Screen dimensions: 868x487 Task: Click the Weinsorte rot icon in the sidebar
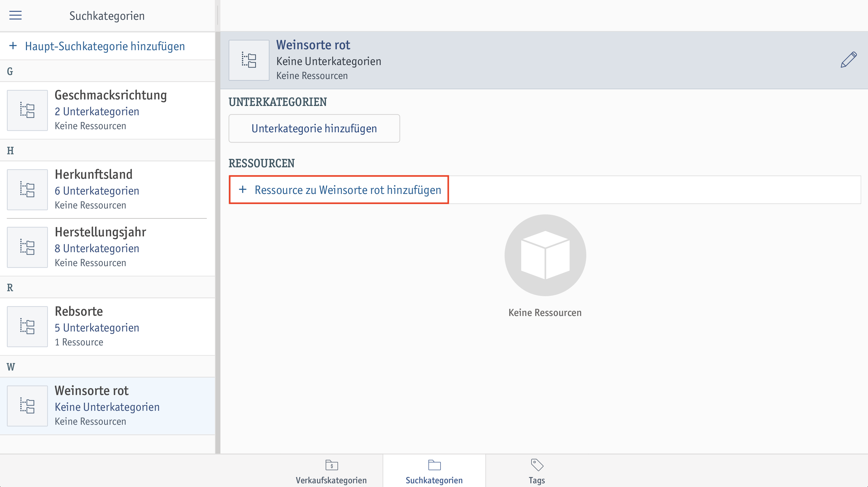click(27, 406)
